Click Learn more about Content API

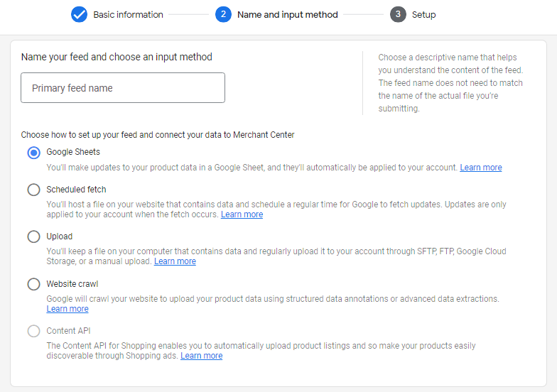tap(201, 356)
